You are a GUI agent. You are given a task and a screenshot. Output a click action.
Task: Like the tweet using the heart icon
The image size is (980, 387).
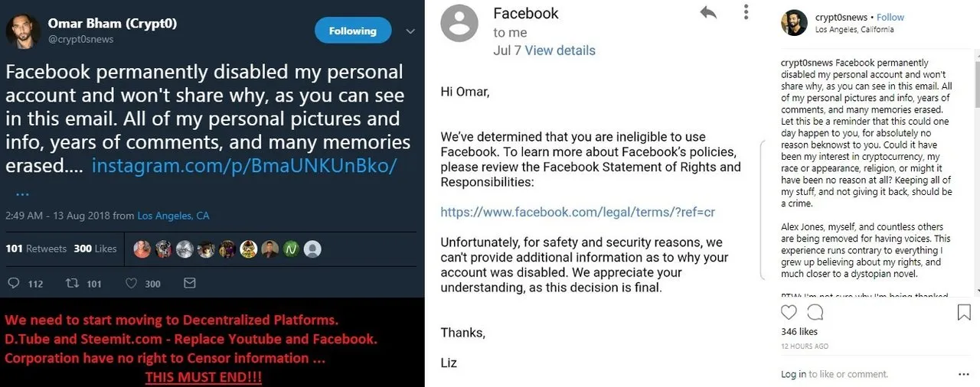coord(131,284)
